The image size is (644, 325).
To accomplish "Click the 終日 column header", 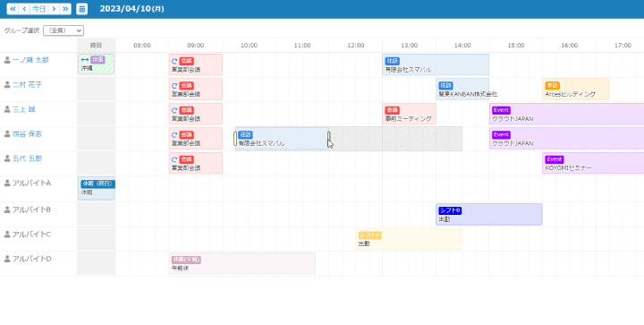I will point(96,45).
